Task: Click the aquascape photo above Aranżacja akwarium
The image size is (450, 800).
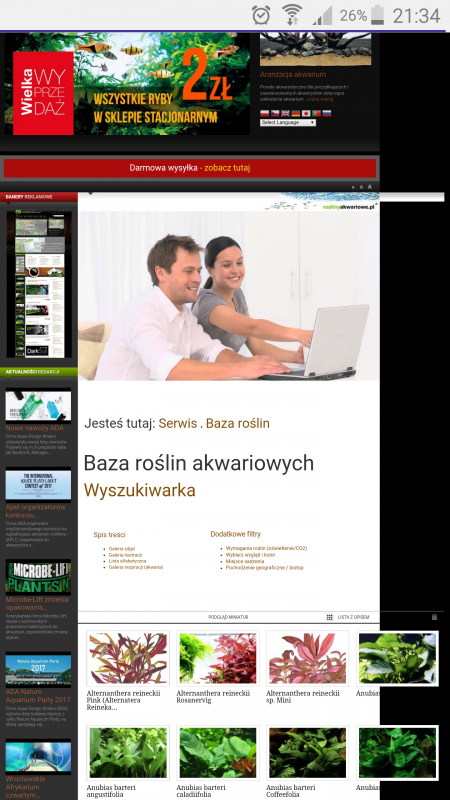Action: point(316,49)
